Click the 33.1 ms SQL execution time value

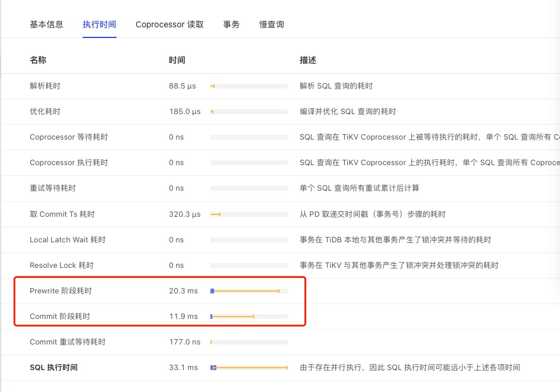coord(183,368)
